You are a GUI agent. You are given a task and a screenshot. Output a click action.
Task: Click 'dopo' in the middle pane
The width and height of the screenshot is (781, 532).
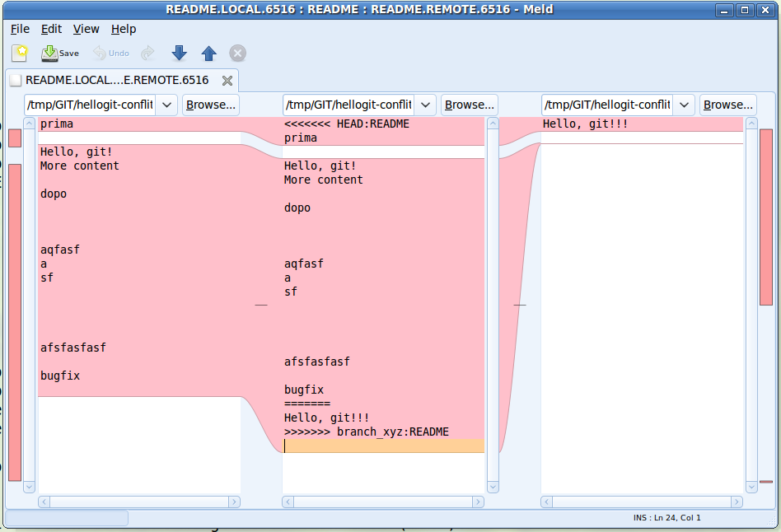pyautogui.click(x=297, y=208)
